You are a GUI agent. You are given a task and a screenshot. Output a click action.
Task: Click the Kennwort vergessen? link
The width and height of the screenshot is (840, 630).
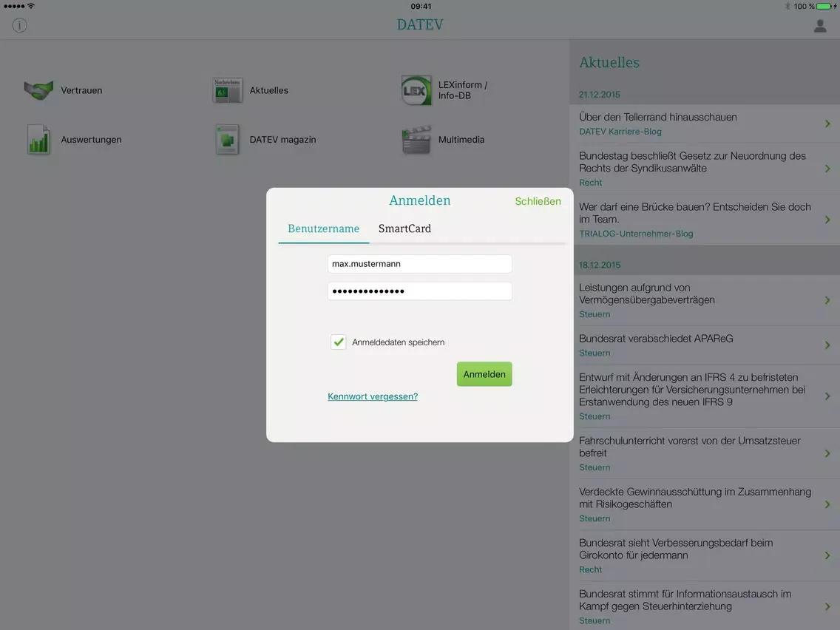coord(373,396)
